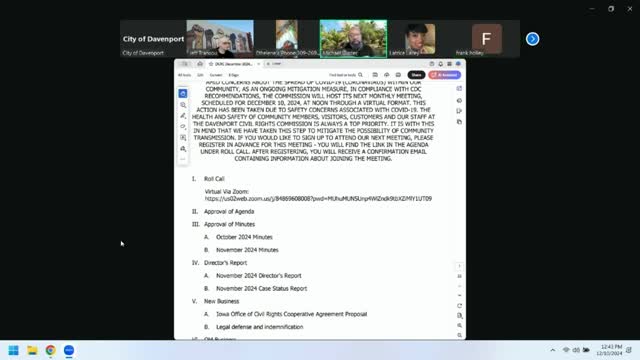Open the All tools menu

coord(184,75)
